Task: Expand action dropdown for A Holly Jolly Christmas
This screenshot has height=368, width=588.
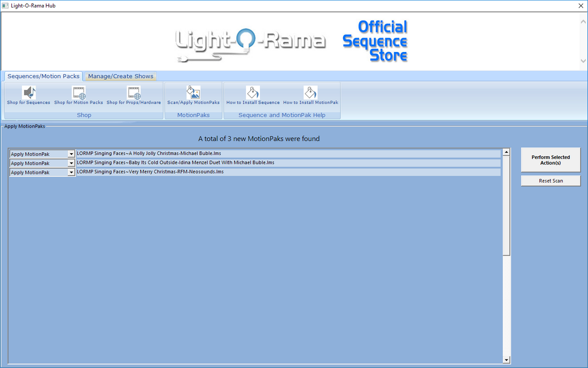Action: click(71, 154)
